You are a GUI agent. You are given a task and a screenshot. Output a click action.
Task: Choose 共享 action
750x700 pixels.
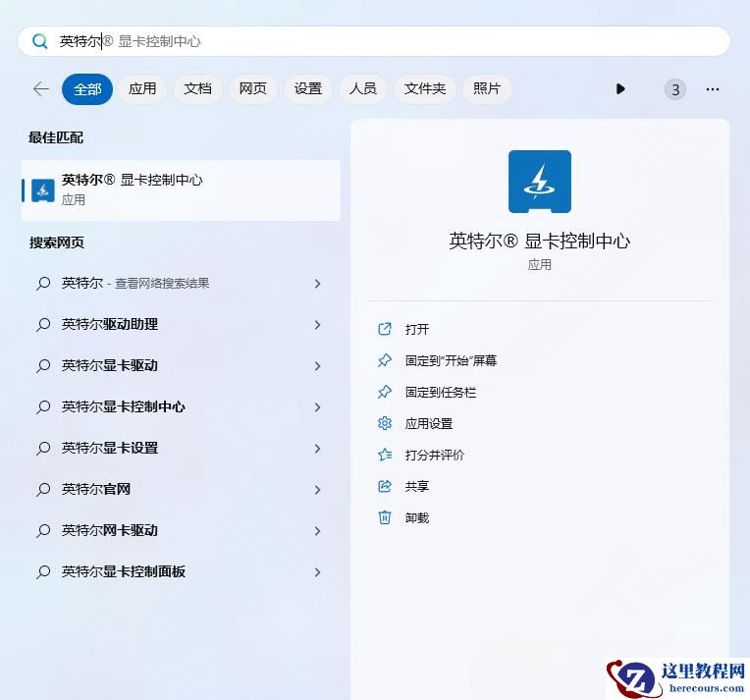[416, 486]
